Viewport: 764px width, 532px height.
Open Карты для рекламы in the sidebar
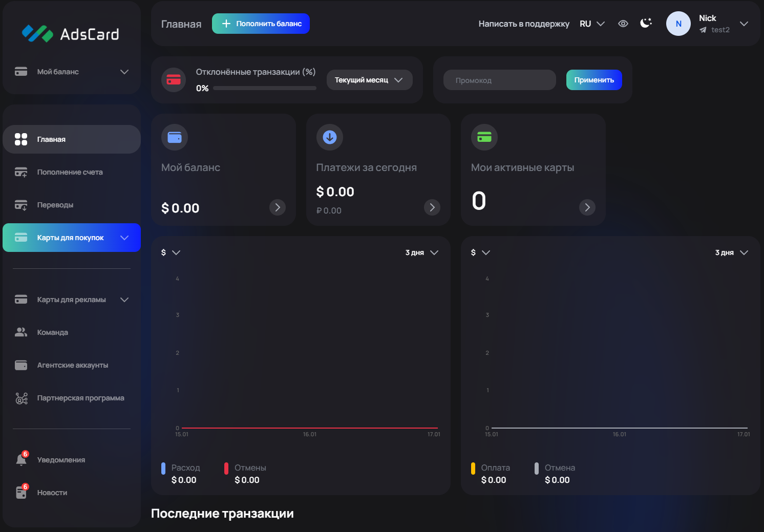click(72, 300)
